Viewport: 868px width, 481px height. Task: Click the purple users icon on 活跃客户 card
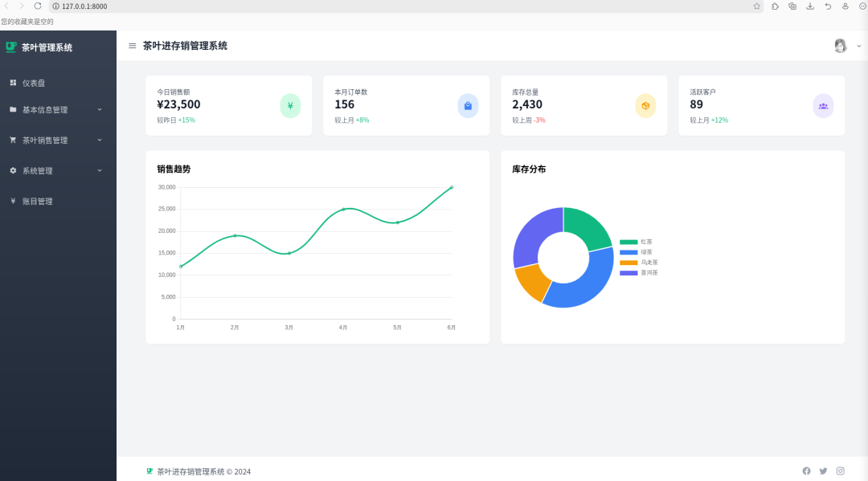click(823, 106)
